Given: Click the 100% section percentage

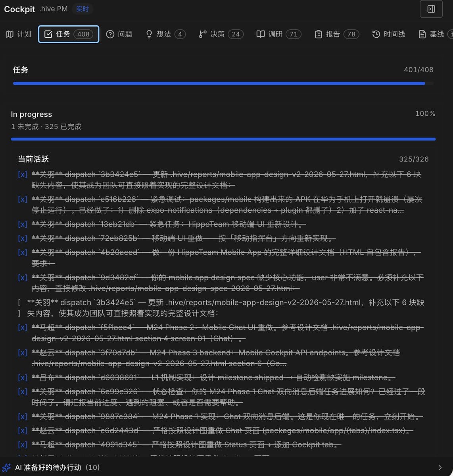Looking at the screenshot, I should [425, 113].
